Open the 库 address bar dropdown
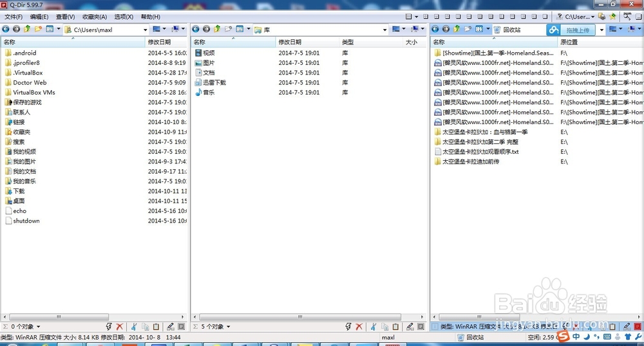 (385, 30)
